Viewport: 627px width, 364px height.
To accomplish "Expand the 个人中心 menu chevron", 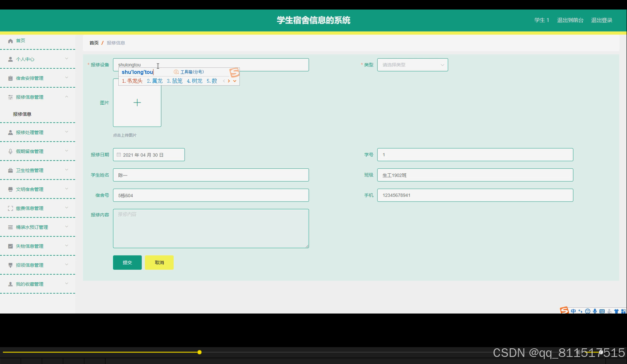I will pyautogui.click(x=67, y=59).
